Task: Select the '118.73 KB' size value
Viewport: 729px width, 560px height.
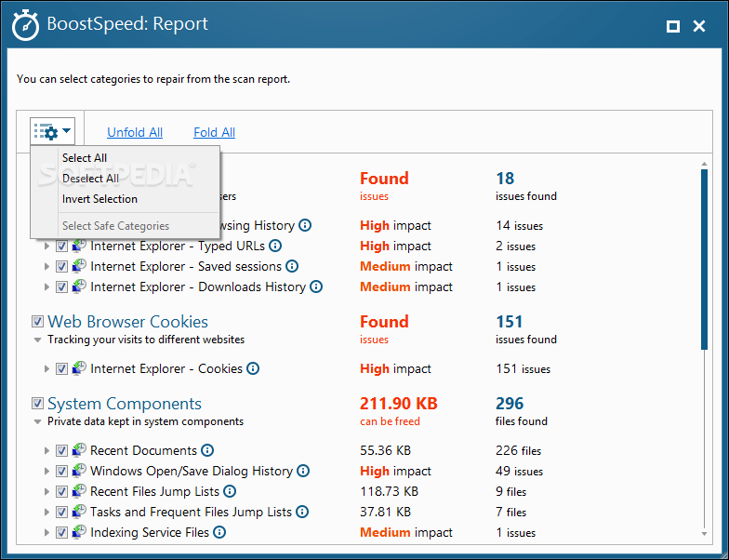Action: (x=389, y=491)
